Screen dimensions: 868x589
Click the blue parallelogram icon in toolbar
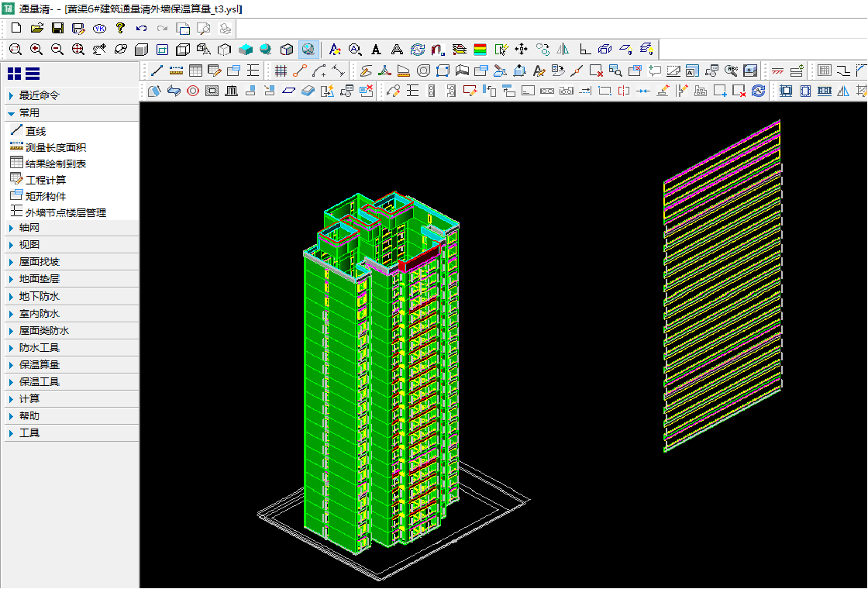coord(288,91)
